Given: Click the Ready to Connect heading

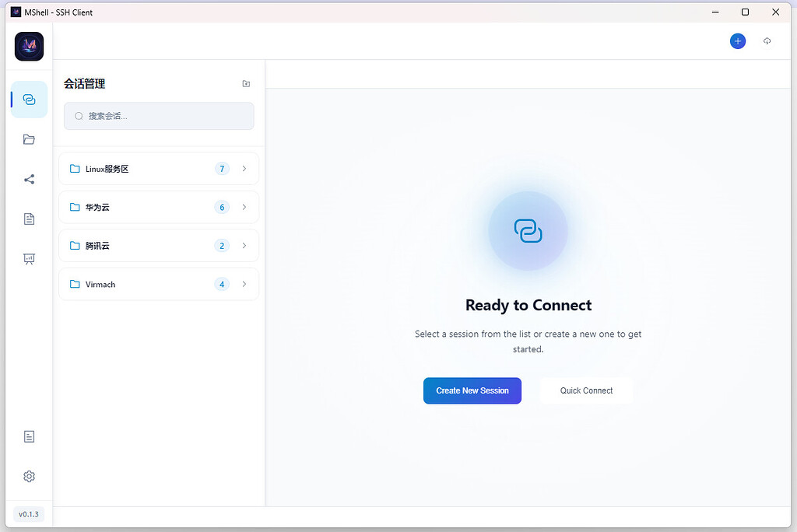Looking at the screenshot, I should [528, 305].
